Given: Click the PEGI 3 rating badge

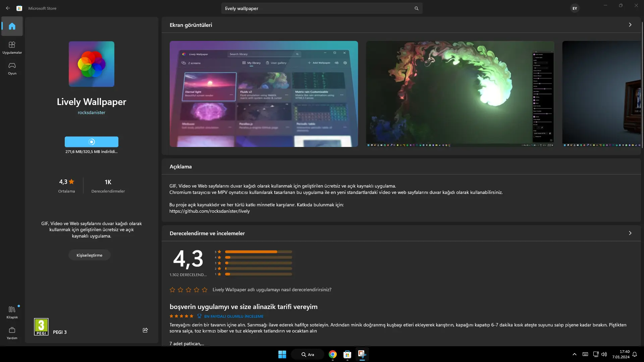Looking at the screenshot, I should pos(41,327).
